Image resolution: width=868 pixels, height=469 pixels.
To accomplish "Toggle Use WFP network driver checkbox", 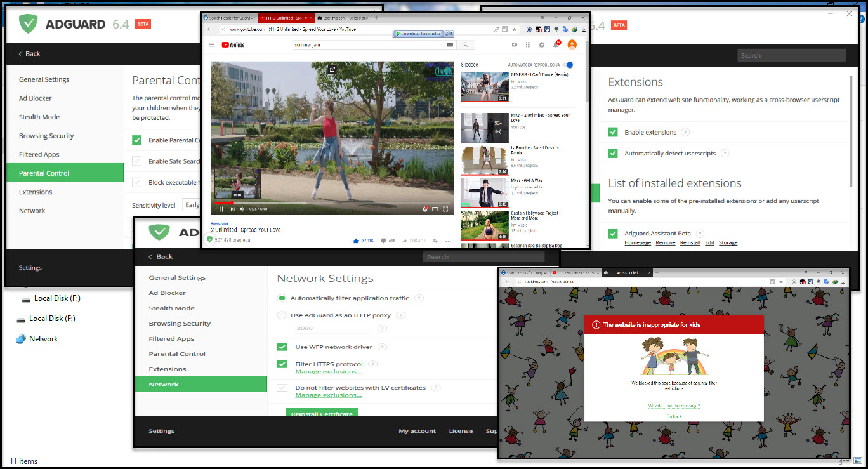I will click(x=282, y=347).
